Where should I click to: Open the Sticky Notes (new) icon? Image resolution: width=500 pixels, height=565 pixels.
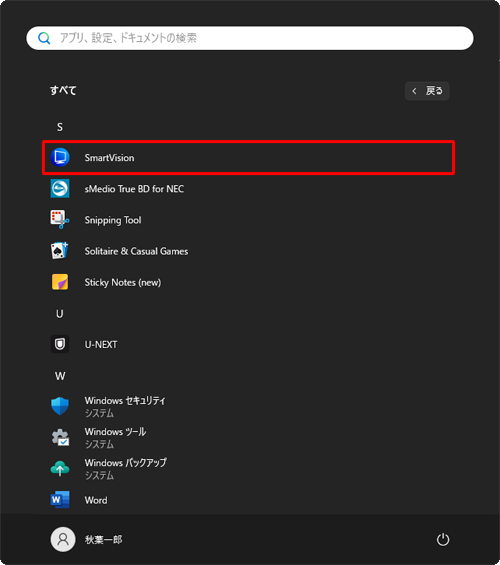click(x=60, y=282)
